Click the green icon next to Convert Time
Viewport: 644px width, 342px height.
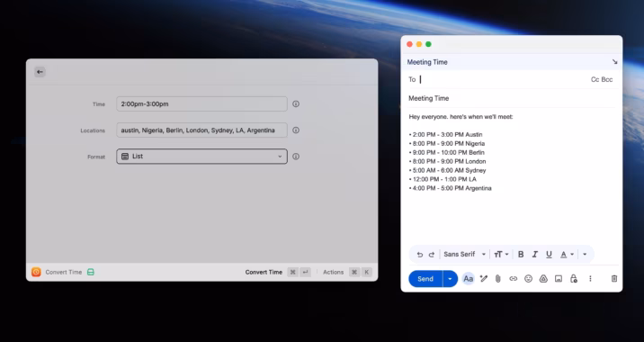coord(91,272)
